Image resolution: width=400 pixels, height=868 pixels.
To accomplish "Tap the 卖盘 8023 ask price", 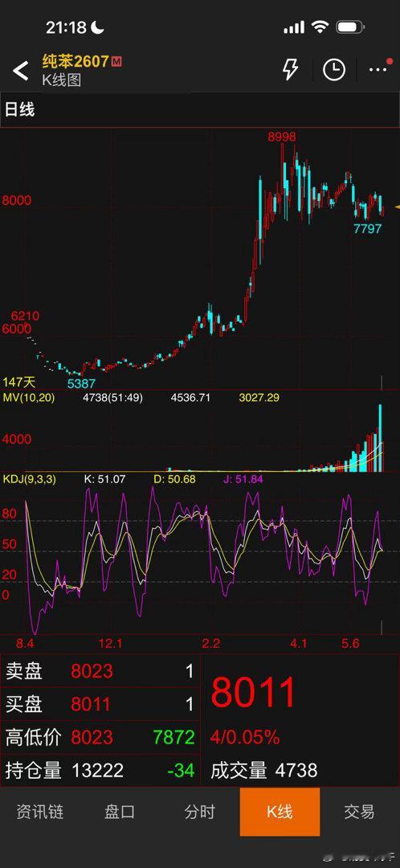I will pyautogui.click(x=92, y=671).
